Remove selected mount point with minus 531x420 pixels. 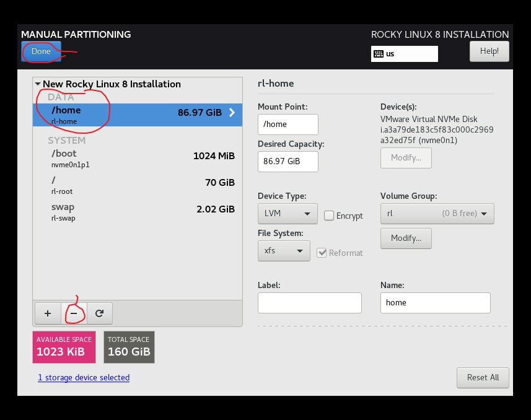[x=74, y=313]
